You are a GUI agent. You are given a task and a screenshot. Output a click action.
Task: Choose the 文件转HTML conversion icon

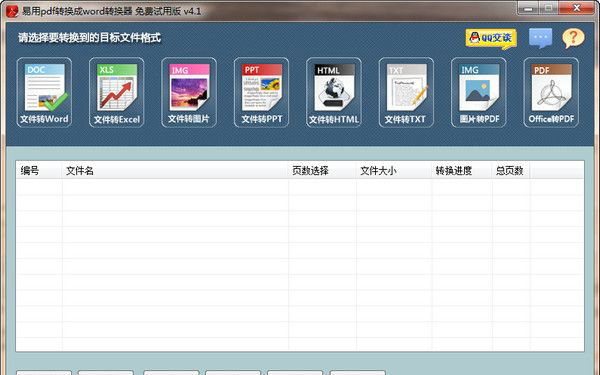(334, 92)
